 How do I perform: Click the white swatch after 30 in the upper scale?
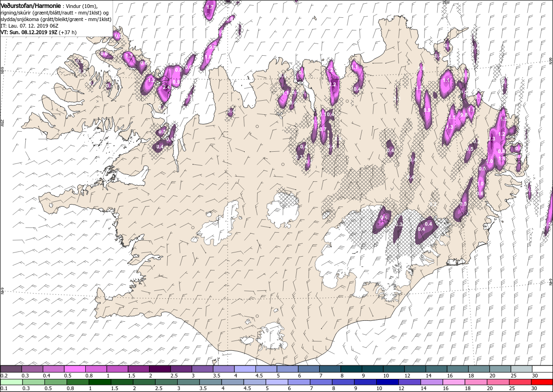tap(542, 369)
